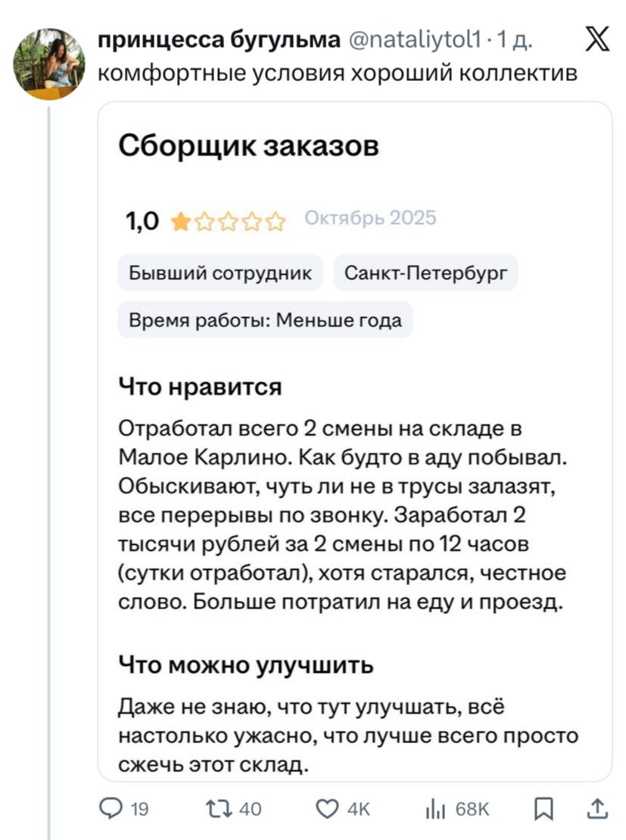Click the Что можно улучшить heading
This screenshot has width=626, height=840.
tap(246, 665)
